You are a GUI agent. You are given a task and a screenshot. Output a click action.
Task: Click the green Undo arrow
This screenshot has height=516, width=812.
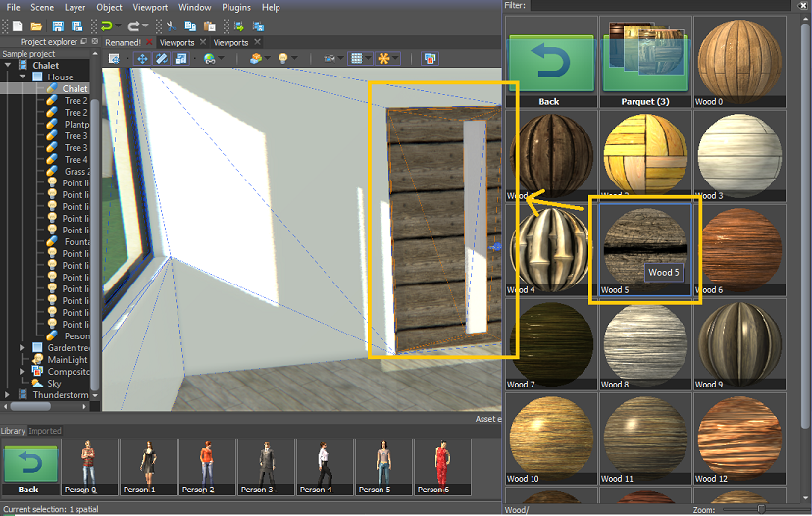click(106, 26)
